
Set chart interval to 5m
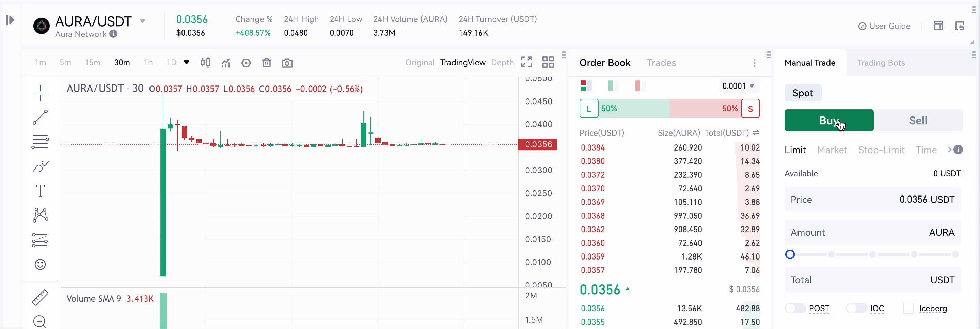(x=65, y=62)
